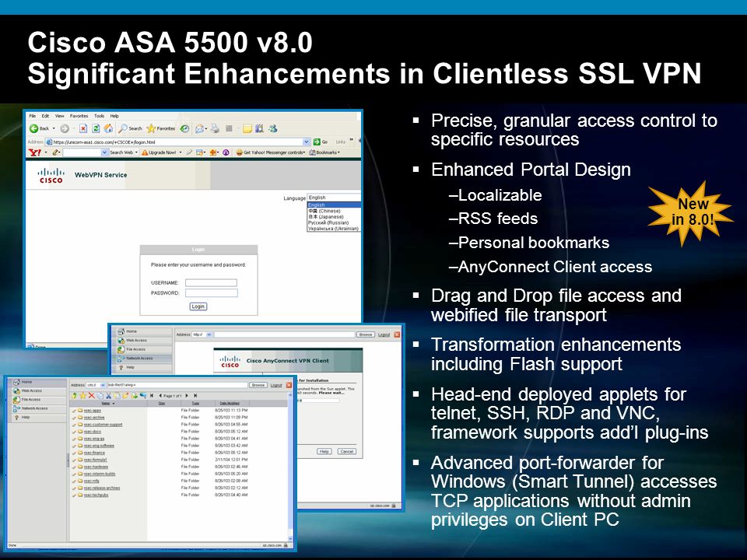
Task: Click the browser Stop icon with red X
Action: point(83,128)
